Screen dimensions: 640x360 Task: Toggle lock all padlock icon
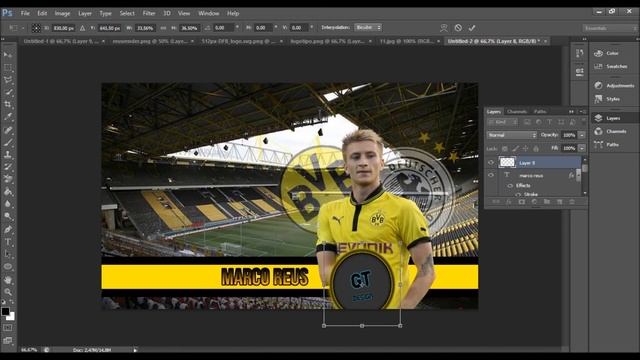click(x=536, y=149)
